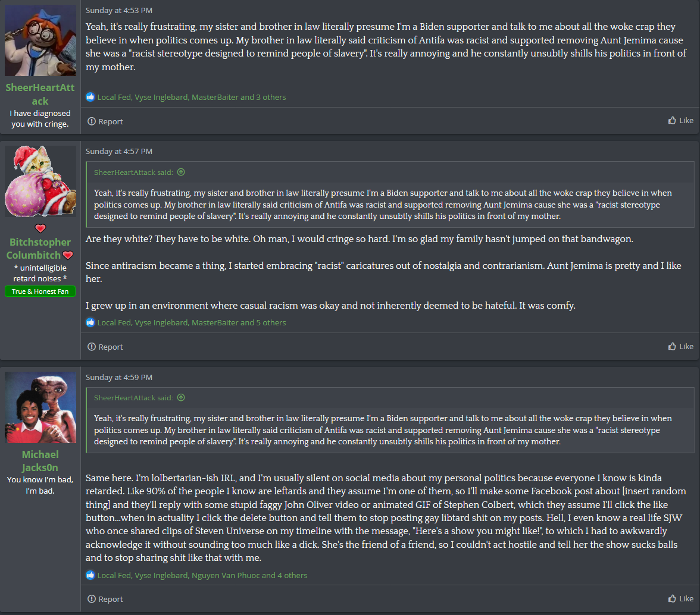View '5 others' who liked second post
This screenshot has width=700, height=615.
(271, 322)
